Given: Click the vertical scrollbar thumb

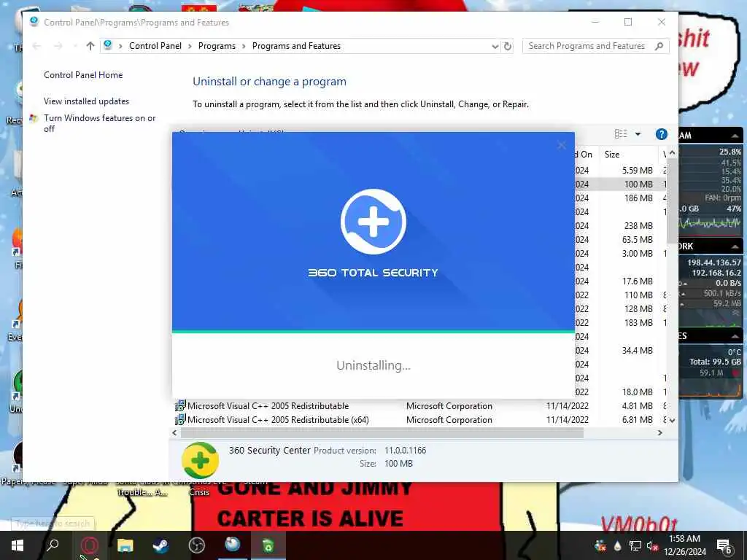Looking at the screenshot, I should point(672,201).
